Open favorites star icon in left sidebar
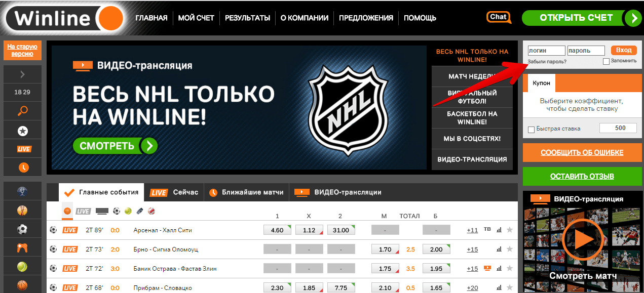 (22, 131)
